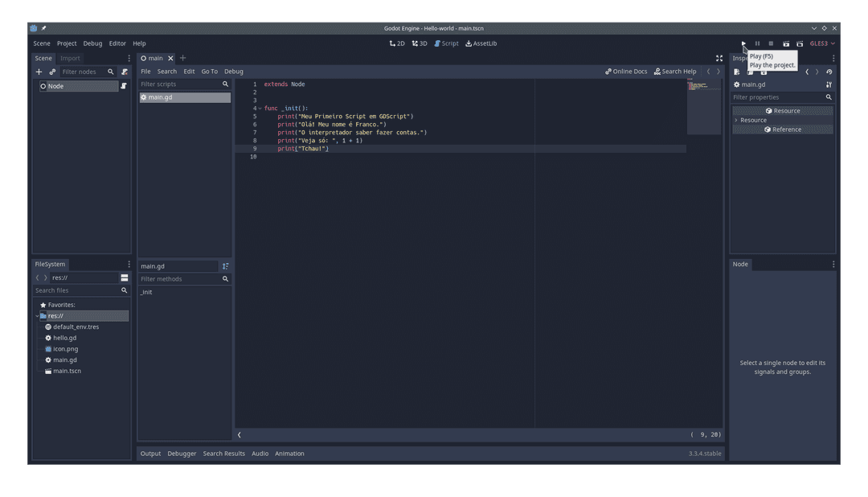Open the Inspector object properties tools icon

pos(829,84)
